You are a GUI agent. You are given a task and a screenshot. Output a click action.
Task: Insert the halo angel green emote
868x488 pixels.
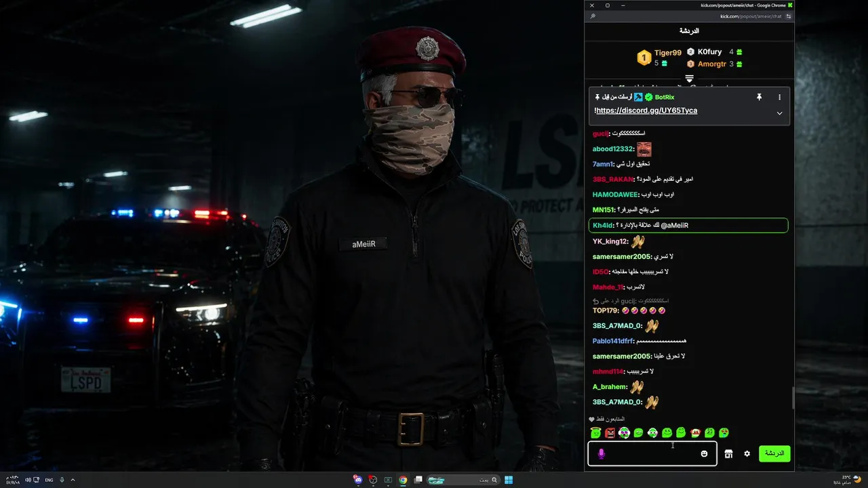(596, 432)
